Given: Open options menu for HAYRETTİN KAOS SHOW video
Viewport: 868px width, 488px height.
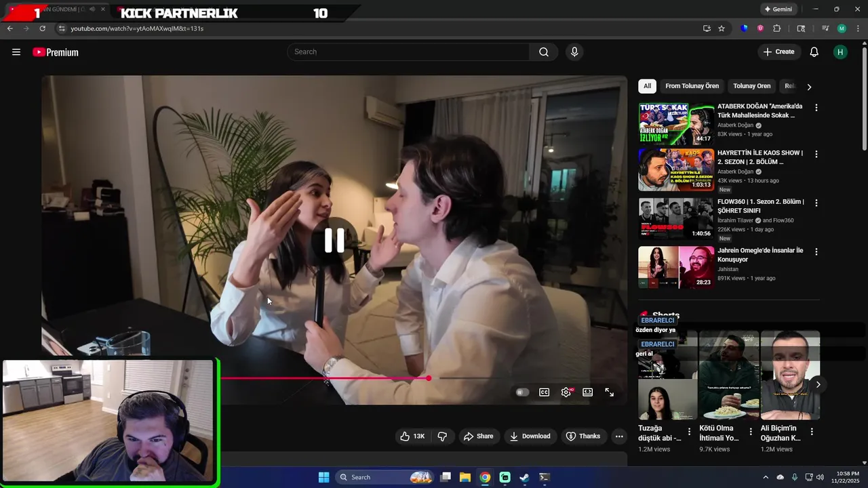Looking at the screenshot, I should (816, 155).
